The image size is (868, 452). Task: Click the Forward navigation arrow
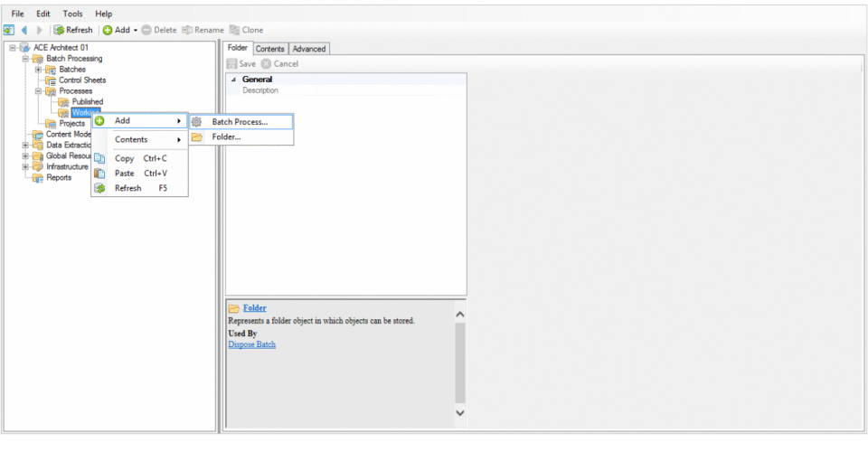tap(39, 30)
